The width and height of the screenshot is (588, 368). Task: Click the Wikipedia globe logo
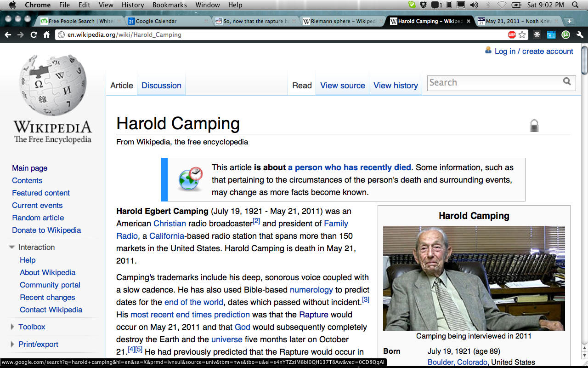(x=53, y=85)
